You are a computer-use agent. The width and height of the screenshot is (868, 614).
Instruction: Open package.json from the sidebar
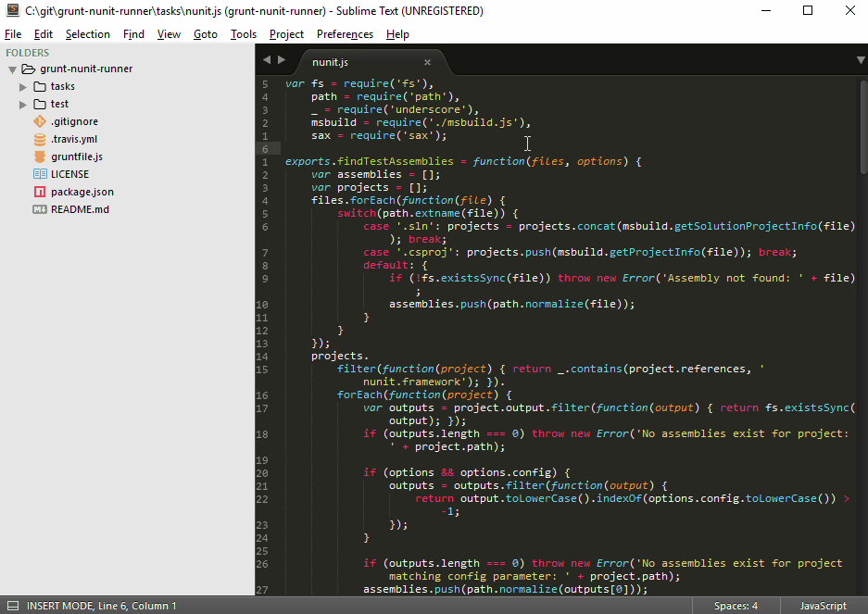tap(82, 192)
